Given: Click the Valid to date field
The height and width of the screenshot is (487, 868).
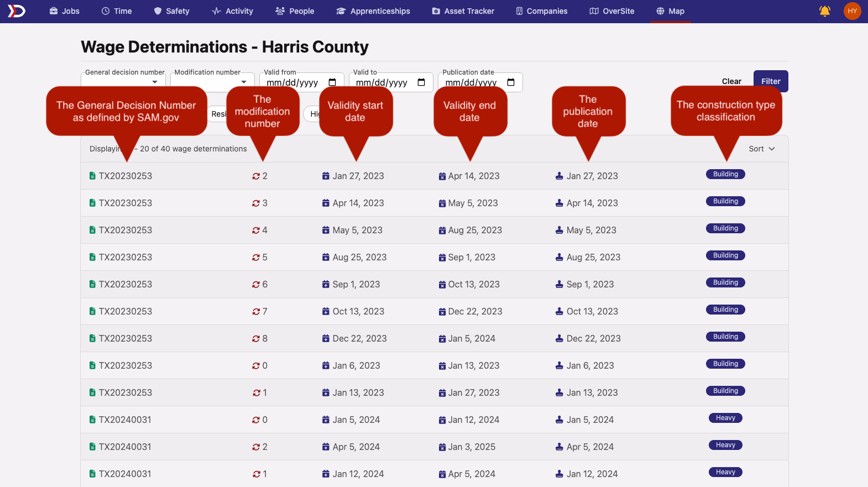Looking at the screenshot, I should (391, 82).
